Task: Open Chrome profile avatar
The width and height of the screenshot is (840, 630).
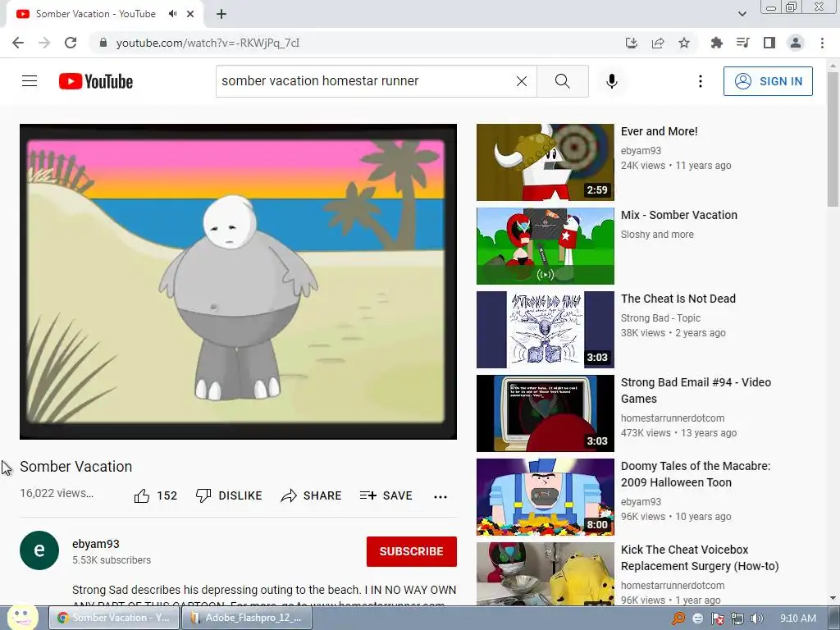Action: pyautogui.click(x=796, y=43)
